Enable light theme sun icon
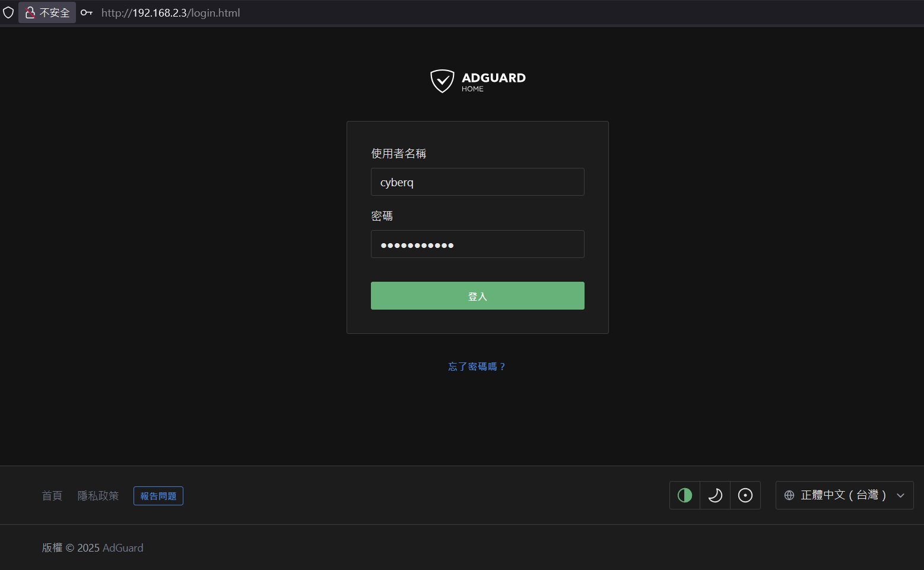Screen dimensions: 924x570 (x=745, y=495)
